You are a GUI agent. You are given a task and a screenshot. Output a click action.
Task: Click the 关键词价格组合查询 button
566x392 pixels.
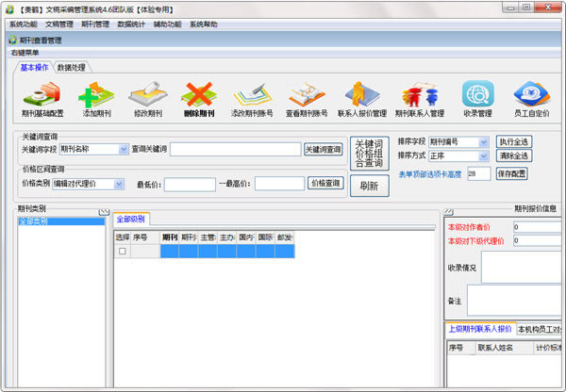point(369,154)
